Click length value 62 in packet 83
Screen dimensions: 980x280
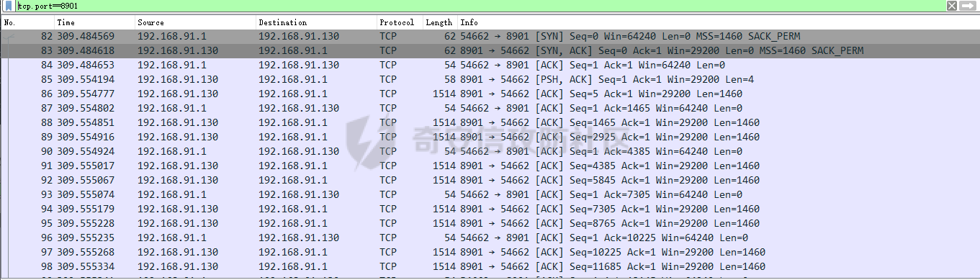450,50
